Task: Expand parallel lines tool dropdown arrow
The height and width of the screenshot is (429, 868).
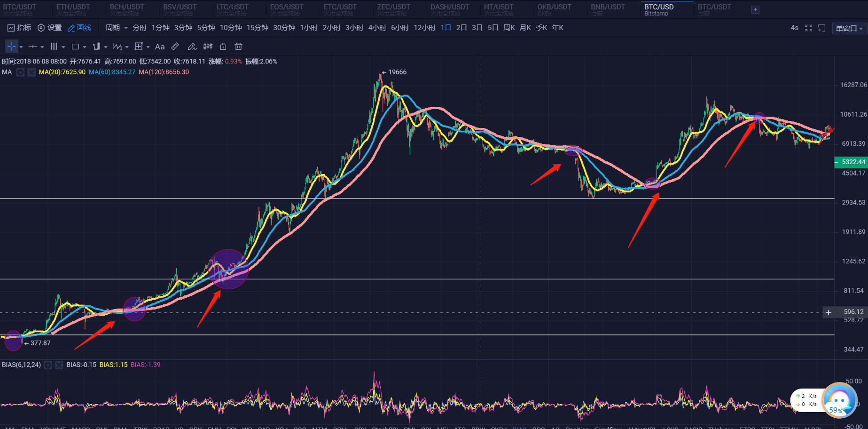Action: coord(63,47)
